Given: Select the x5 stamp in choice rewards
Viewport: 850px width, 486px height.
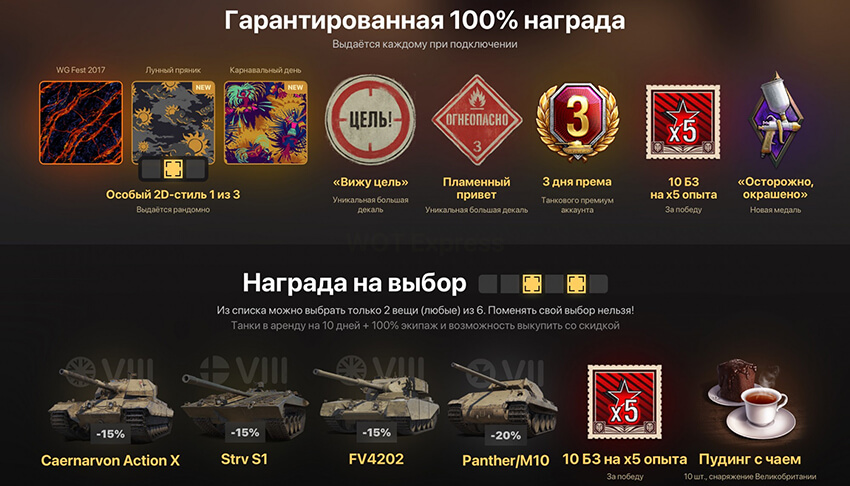Looking at the screenshot, I should click(624, 401).
